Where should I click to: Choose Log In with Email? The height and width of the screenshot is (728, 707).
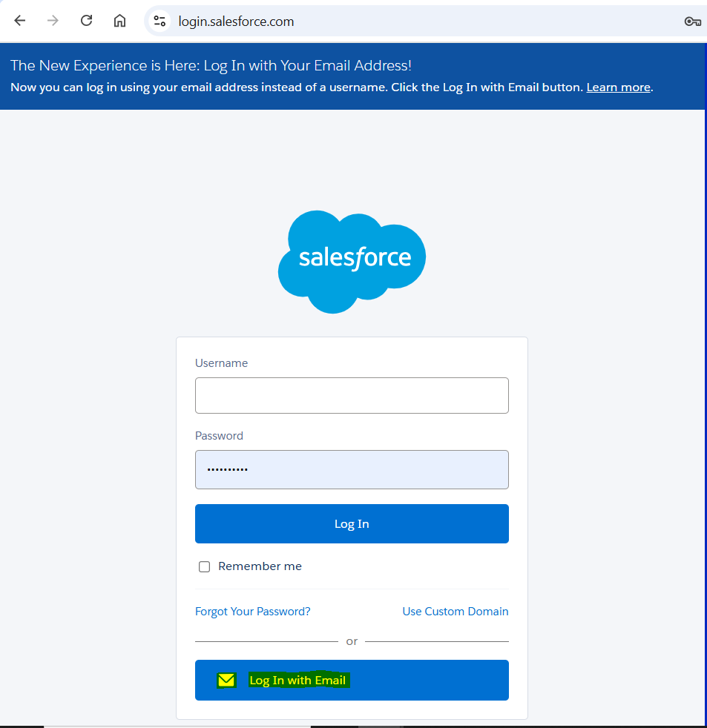click(352, 680)
